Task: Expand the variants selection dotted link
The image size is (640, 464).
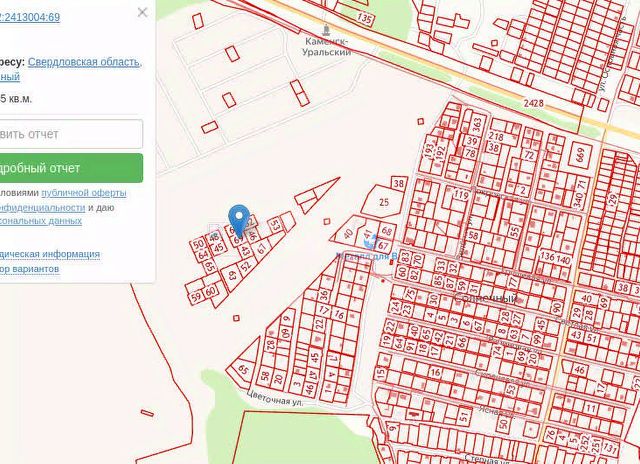Action: [29, 269]
